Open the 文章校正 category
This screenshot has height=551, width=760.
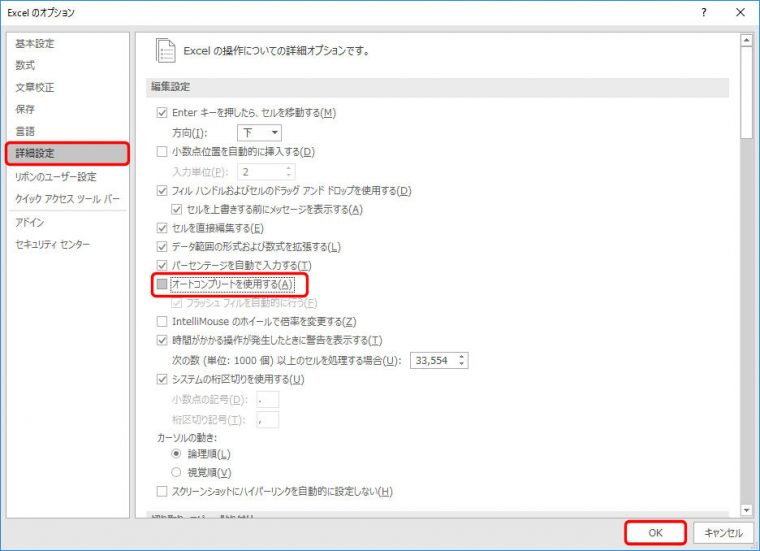coord(34,88)
